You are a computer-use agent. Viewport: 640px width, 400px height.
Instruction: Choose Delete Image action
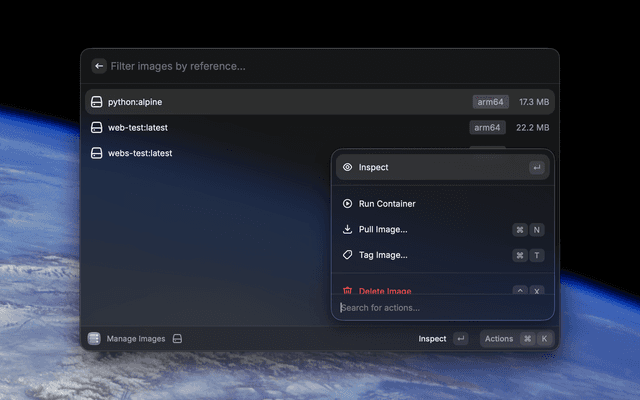click(x=442, y=288)
